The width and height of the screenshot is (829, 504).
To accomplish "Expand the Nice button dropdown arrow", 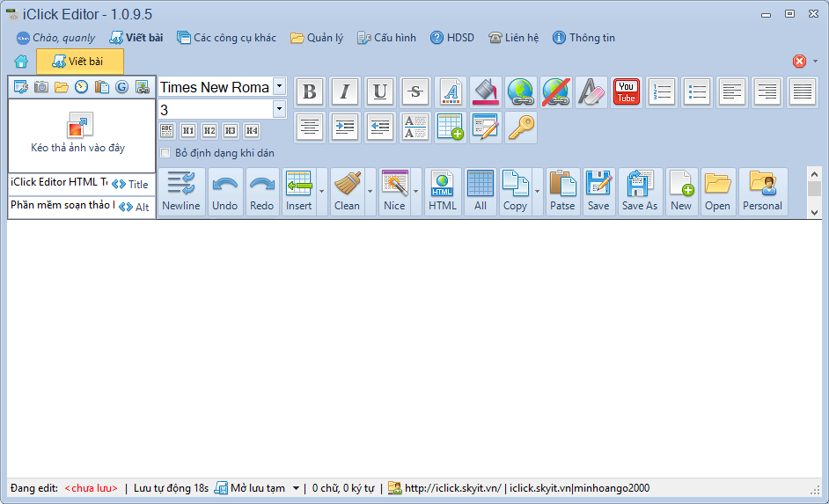I will 415,191.
